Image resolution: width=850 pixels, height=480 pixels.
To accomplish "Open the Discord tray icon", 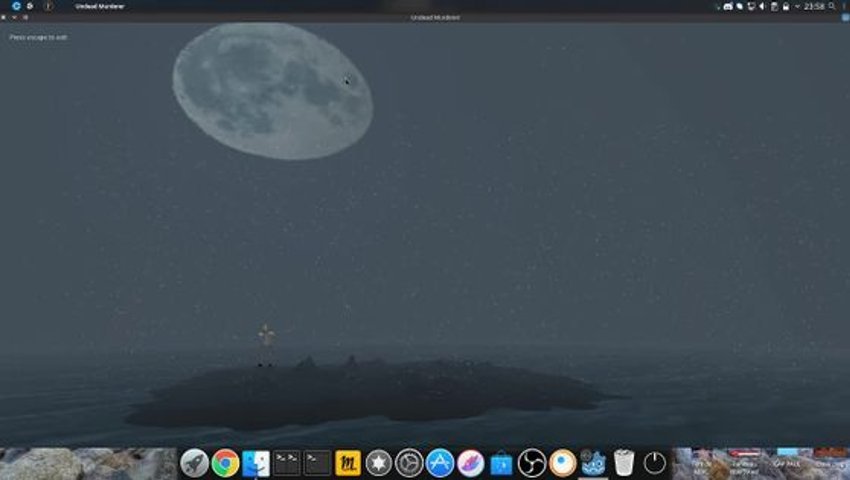I will [x=728, y=7].
